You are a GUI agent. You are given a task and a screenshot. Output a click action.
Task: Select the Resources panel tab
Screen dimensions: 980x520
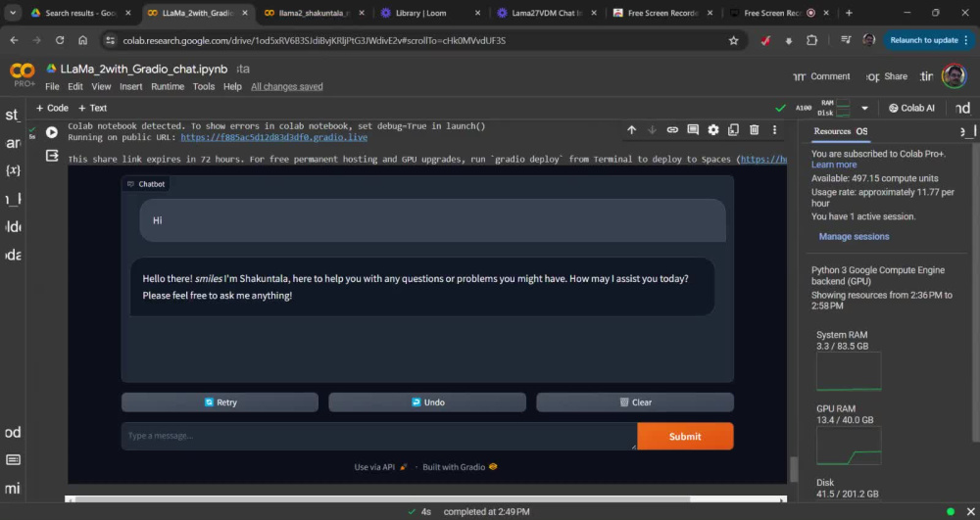[x=832, y=131]
